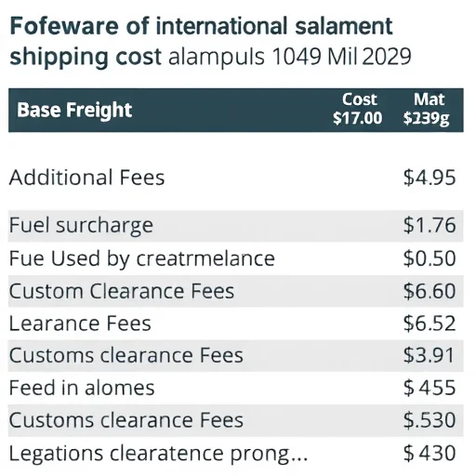Click the $6.52 amount
This screenshot has height=476, width=476.
pos(430,324)
